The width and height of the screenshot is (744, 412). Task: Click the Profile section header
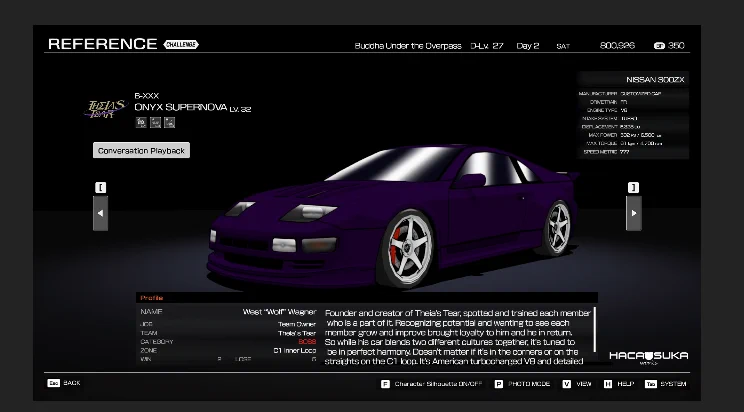tap(366, 298)
